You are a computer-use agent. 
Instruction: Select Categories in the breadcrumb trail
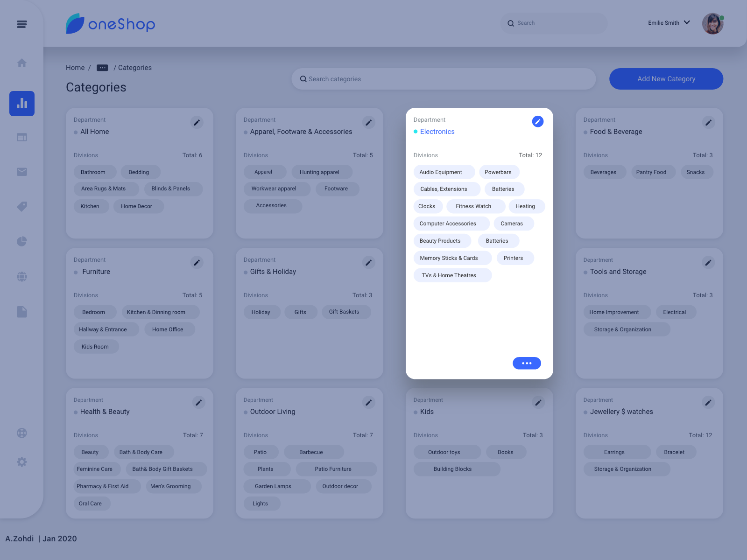point(135,68)
